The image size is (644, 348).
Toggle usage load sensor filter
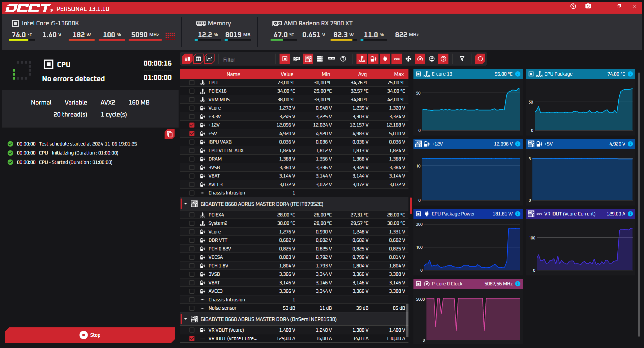pos(432,59)
